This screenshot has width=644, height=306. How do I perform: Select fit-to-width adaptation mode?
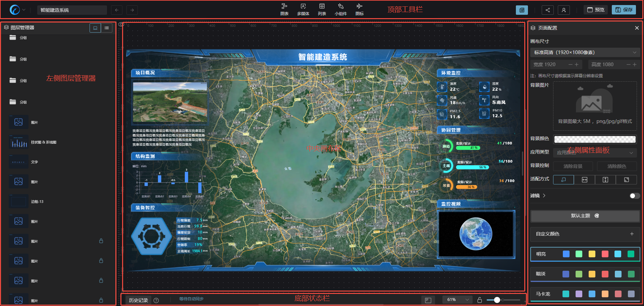point(584,180)
